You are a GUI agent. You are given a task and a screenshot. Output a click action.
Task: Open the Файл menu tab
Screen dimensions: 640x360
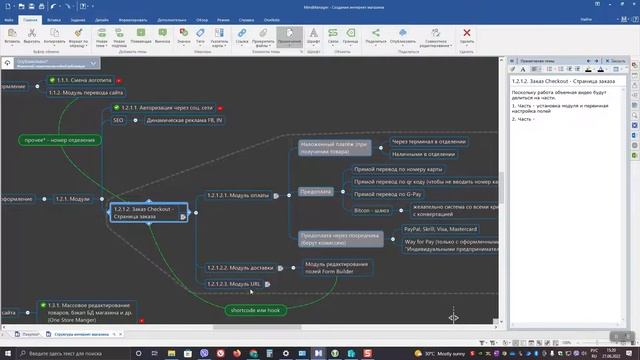click(9, 20)
